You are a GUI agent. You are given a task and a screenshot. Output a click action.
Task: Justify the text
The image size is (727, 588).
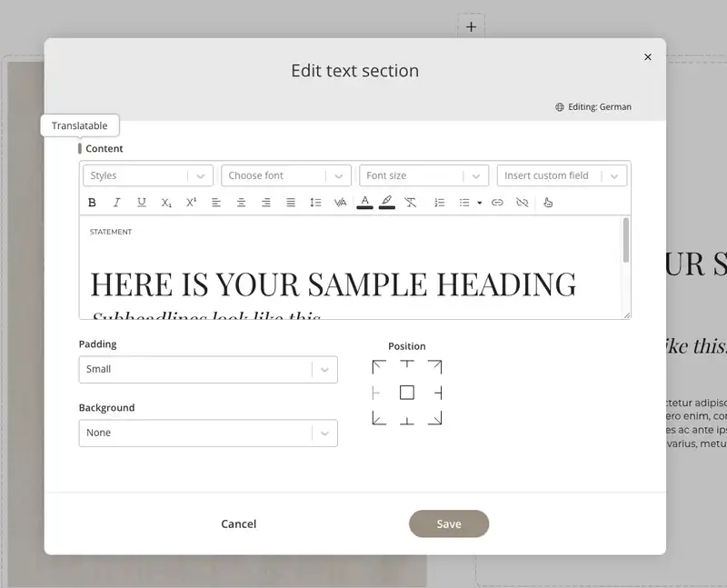coord(291,203)
